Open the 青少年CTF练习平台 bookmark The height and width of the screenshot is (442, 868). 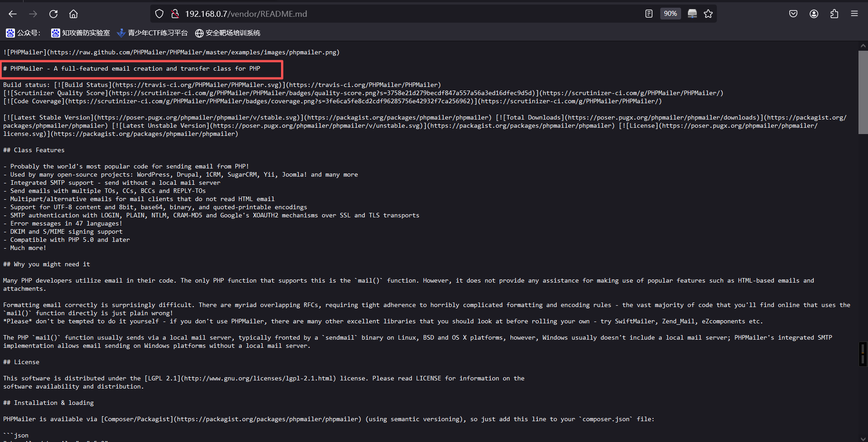[152, 33]
